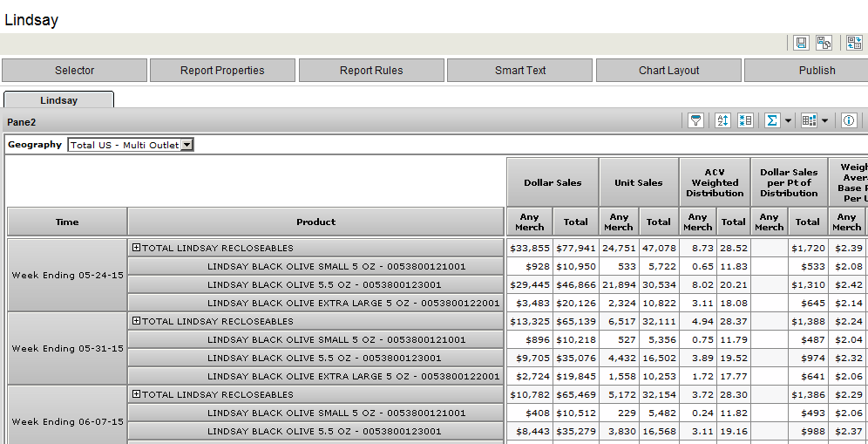Screen dimensions: 868x444
Task: Open the grid format dropdown arrow
Action: coord(824,121)
